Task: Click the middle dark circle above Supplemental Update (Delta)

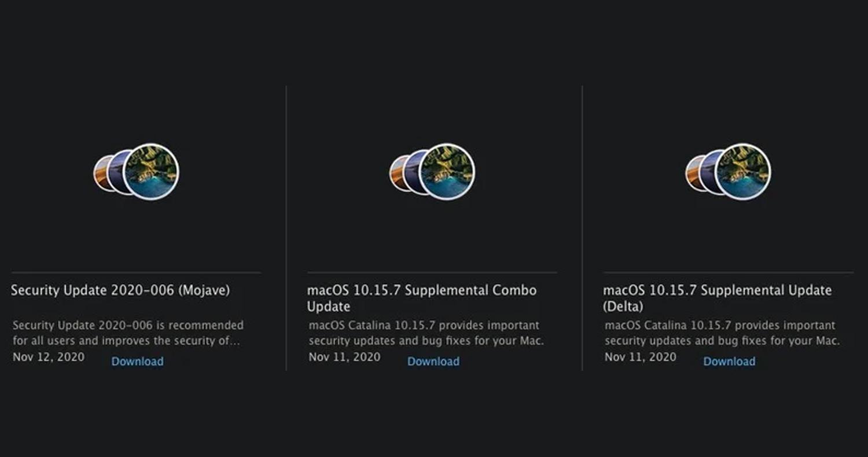Action: (707, 172)
